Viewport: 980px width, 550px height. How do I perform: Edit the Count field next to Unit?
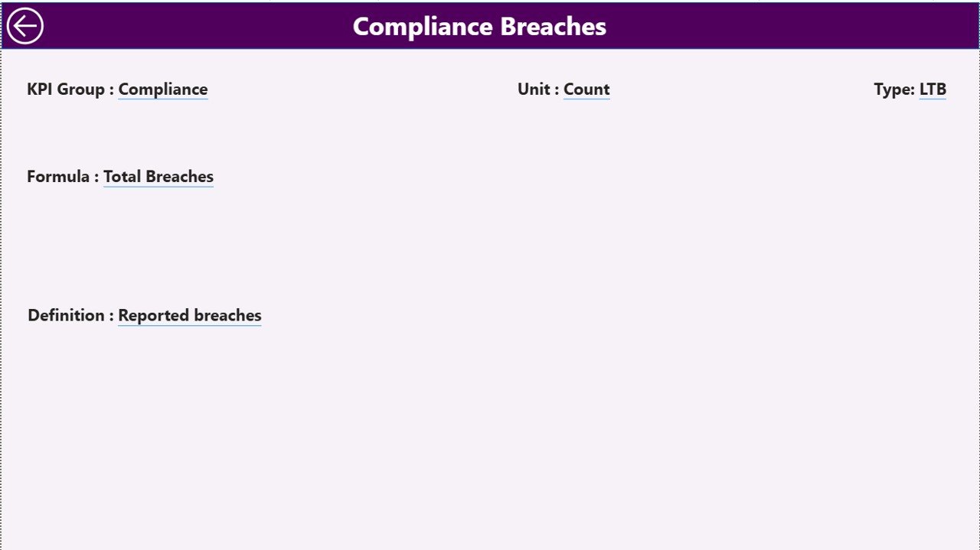(586, 89)
